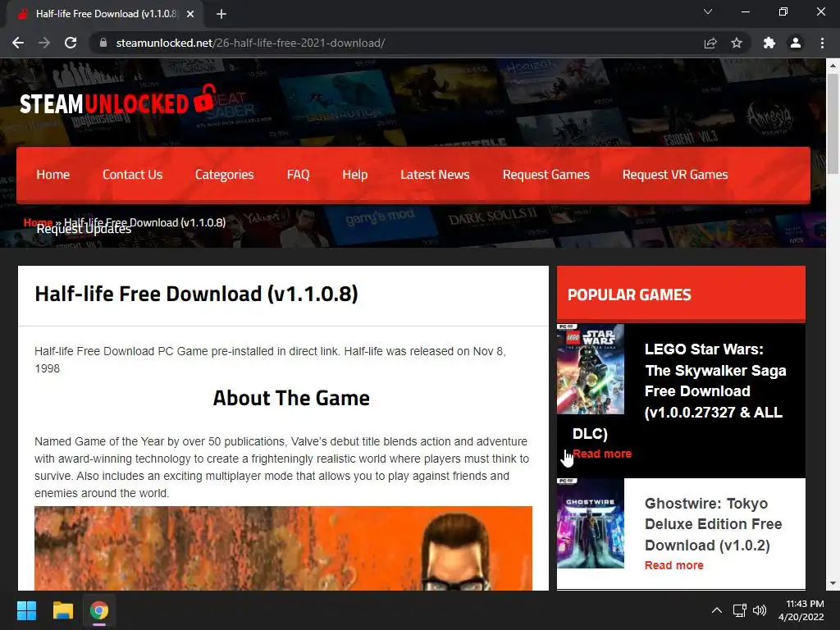This screenshot has width=840, height=630.
Task: View site info via the padlock icon
Action: click(103, 43)
